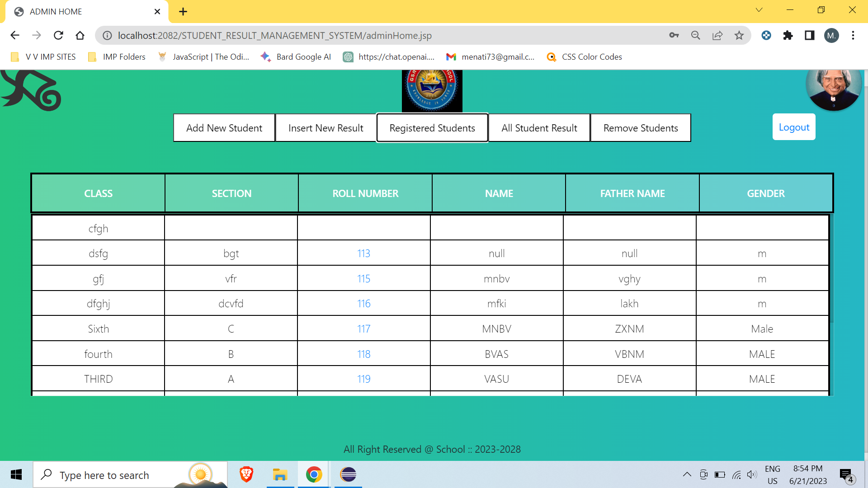868x488 pixels.
Task: Open the CSS Color Codes bookmark
Action: coord(583,57)
